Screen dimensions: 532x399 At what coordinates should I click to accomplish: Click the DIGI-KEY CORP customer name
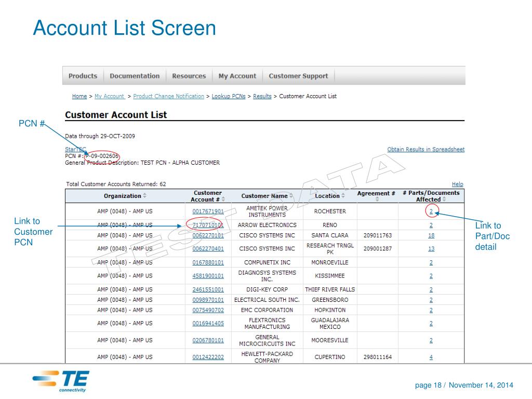(x=267, y=290)
